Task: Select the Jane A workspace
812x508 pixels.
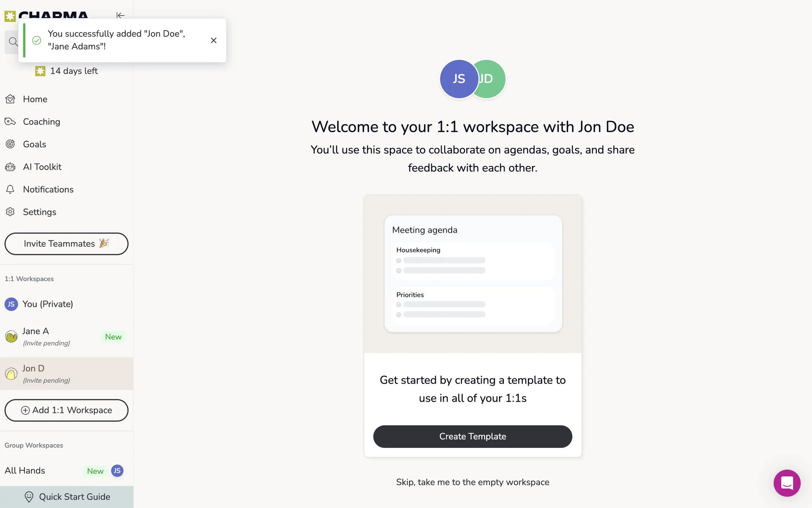Action: click(66, 337)
